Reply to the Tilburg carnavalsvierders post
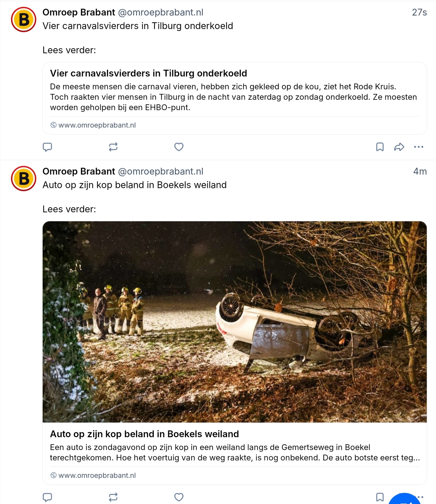This screenshot has height=504, width=436. [47, 147]
